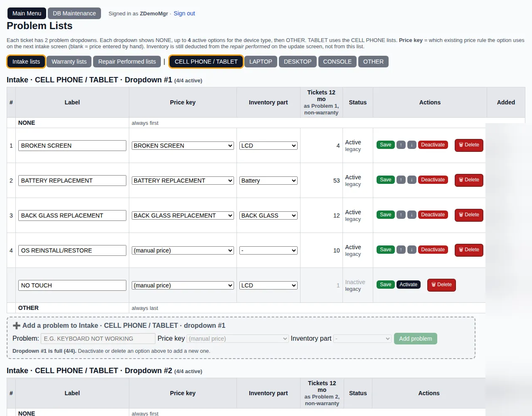Open BROKEN SCREEN inventory part dropdown
The height and width of the screenshot is (416, 532).
[x=268, y=146]
